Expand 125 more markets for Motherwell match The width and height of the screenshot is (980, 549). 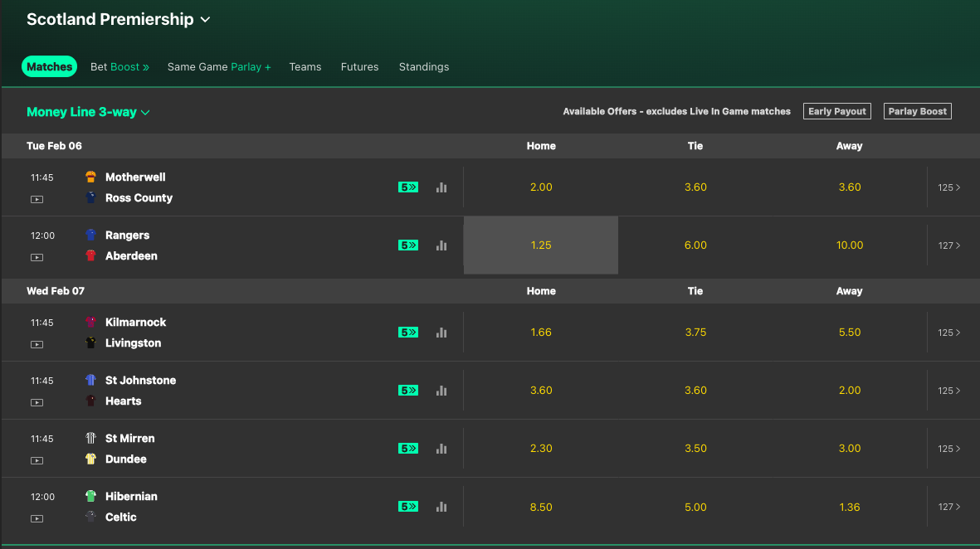(948, 187)
